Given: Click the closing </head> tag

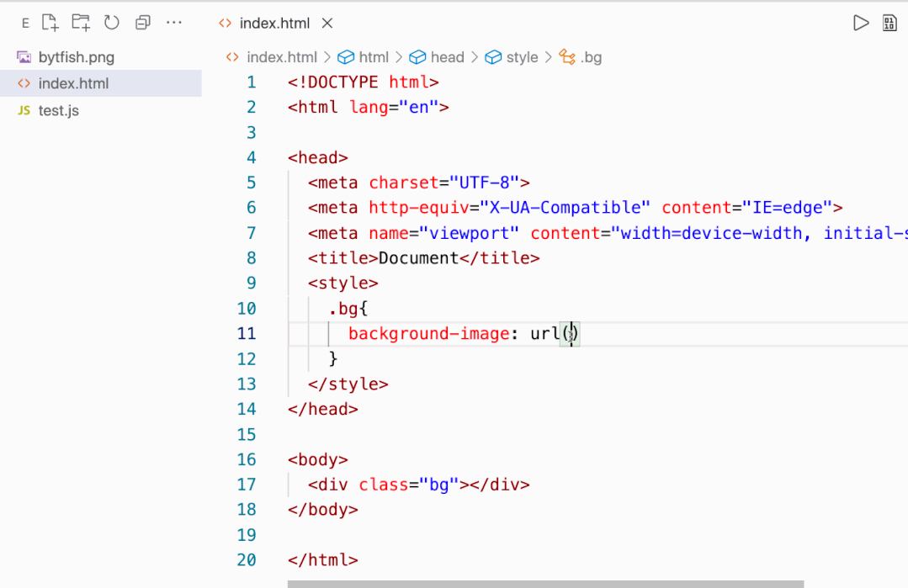Looking at the screenshot, I should (x=323, y=409).
